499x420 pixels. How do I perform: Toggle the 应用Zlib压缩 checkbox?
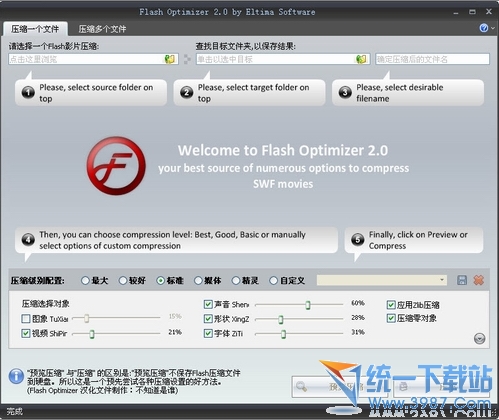391,304
